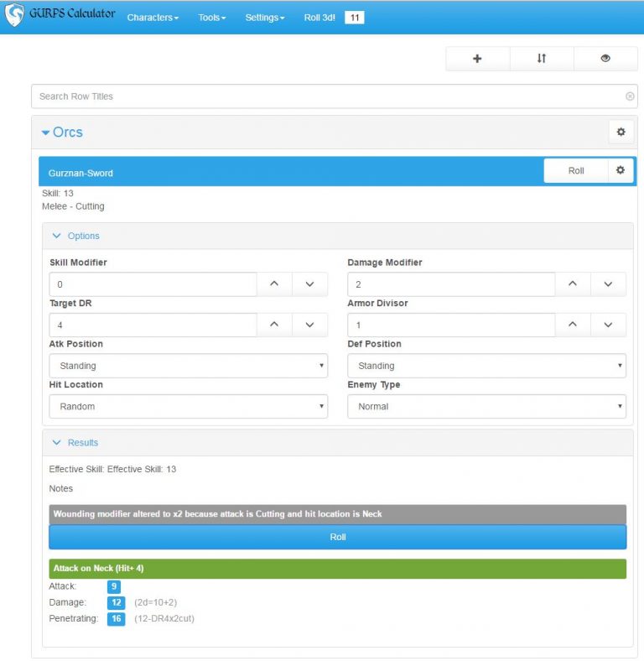Open the Tools menu
This screenshot has width=644, height=661.
click(212, 18)
